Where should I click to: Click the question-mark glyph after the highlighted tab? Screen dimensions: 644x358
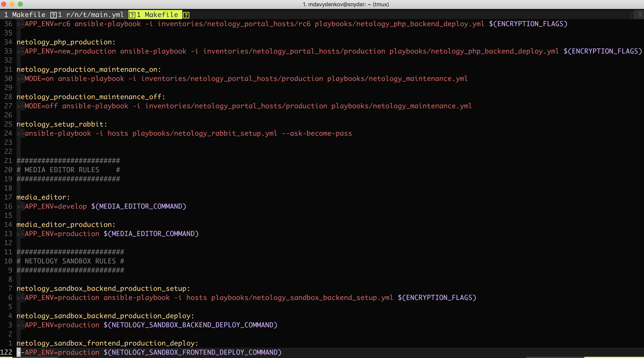(x=186, y=15)
